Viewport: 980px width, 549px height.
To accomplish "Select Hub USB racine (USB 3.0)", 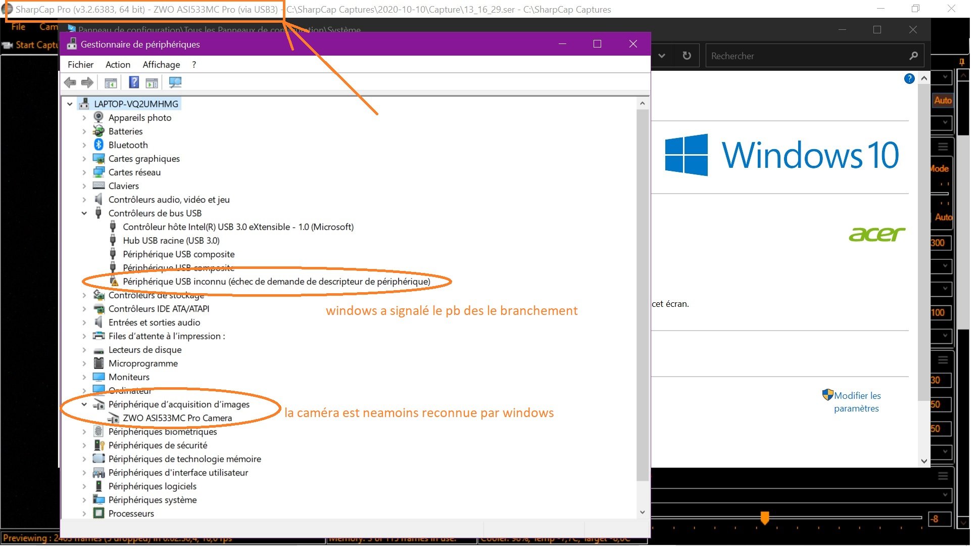I will [x=171, y=241].
